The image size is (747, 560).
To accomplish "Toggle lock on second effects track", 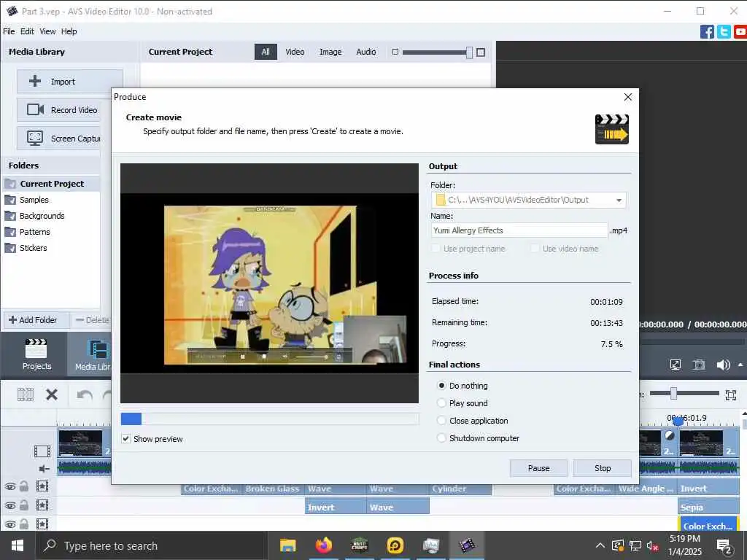I will tap(24, 505).
